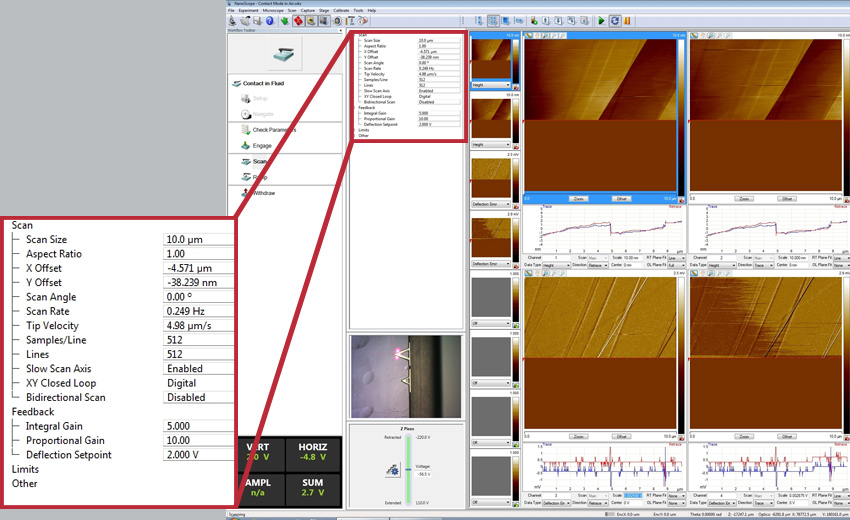Screen dimensions: 850x520
Task: Click the Zoom button under the channel 3 image
Action: 578,436
